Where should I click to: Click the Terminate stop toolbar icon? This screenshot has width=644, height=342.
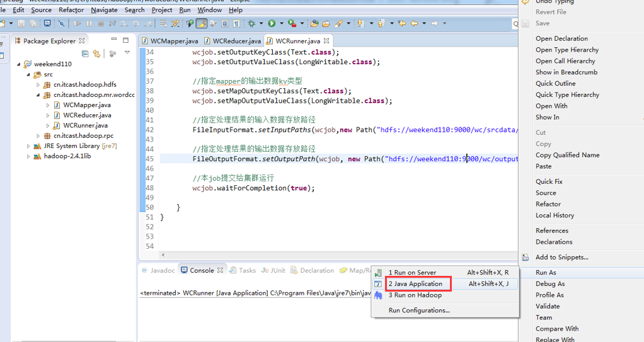pos(101,24)
